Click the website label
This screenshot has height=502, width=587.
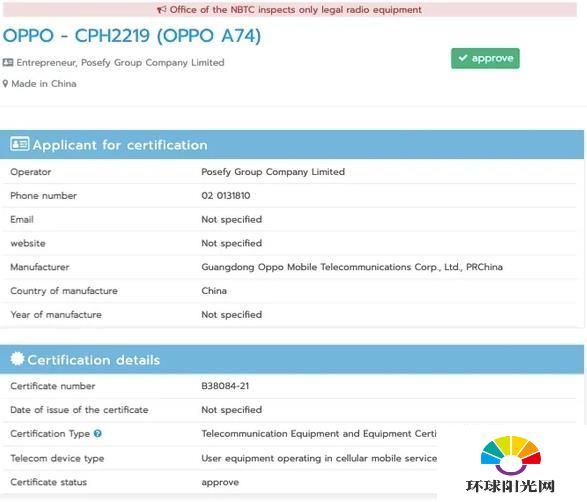tap(28, 243)
